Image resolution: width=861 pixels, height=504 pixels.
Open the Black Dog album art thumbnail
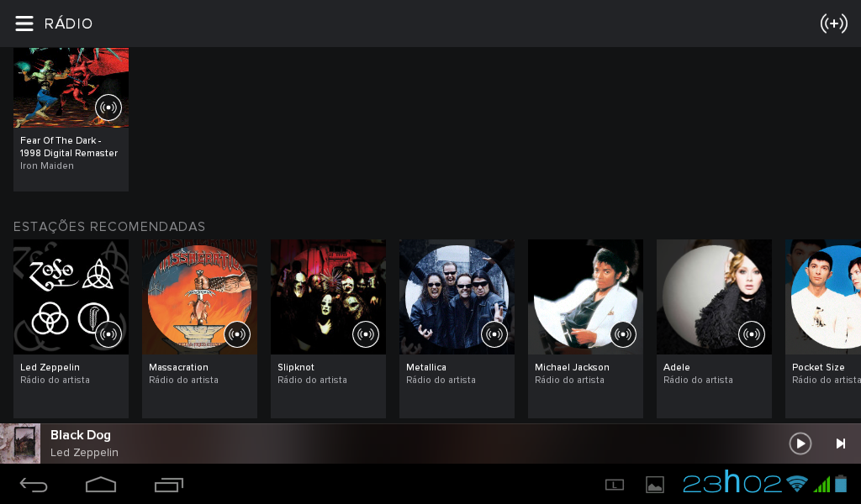pos(20,444)
